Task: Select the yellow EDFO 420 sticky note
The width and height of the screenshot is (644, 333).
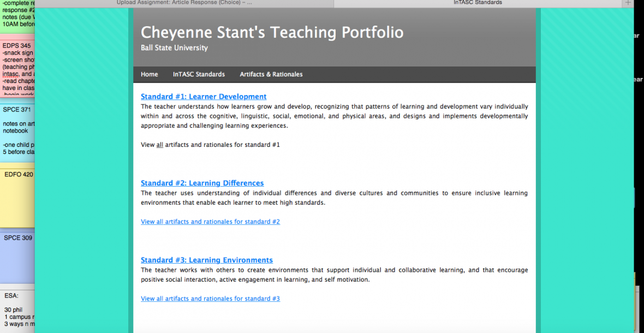Action: pyautogui.click(x=17, y=197)
